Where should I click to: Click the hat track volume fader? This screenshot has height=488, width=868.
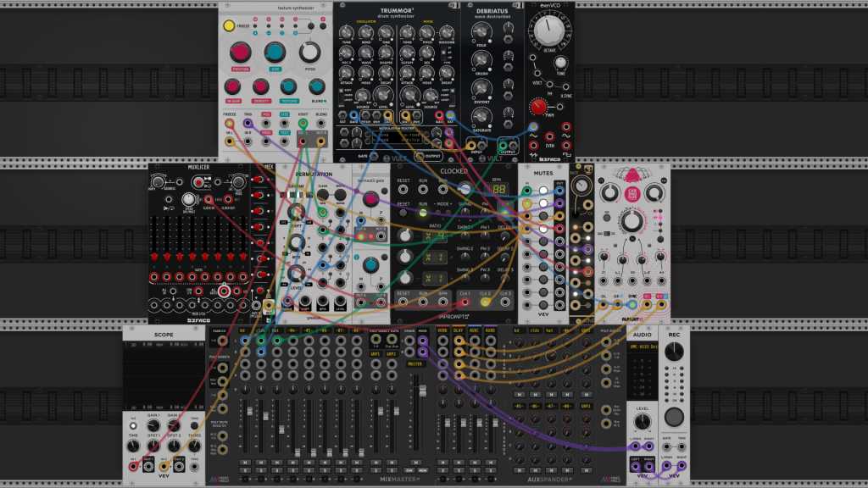[x=281, y=430]
